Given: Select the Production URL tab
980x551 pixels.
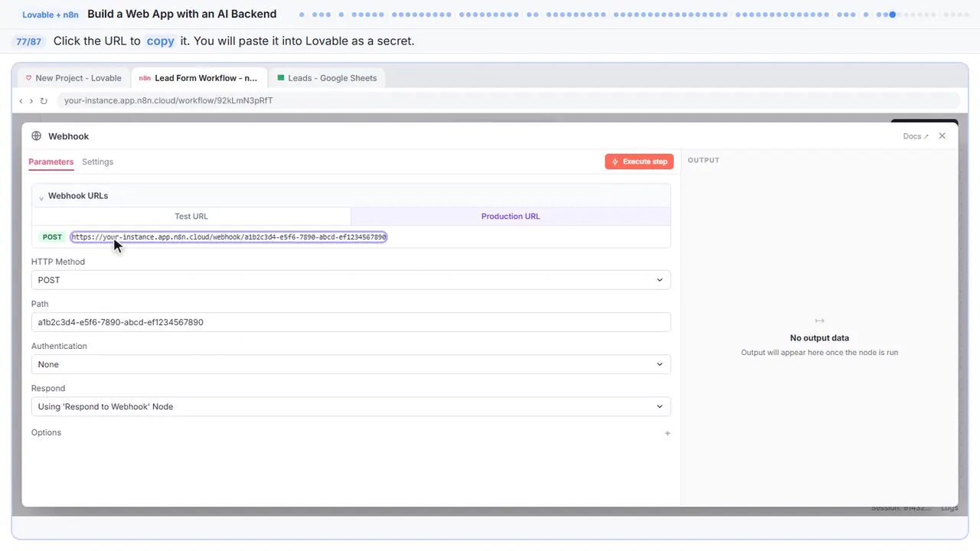Looking at the screenshot, I should pyautogui.click(x=511, y=217).
